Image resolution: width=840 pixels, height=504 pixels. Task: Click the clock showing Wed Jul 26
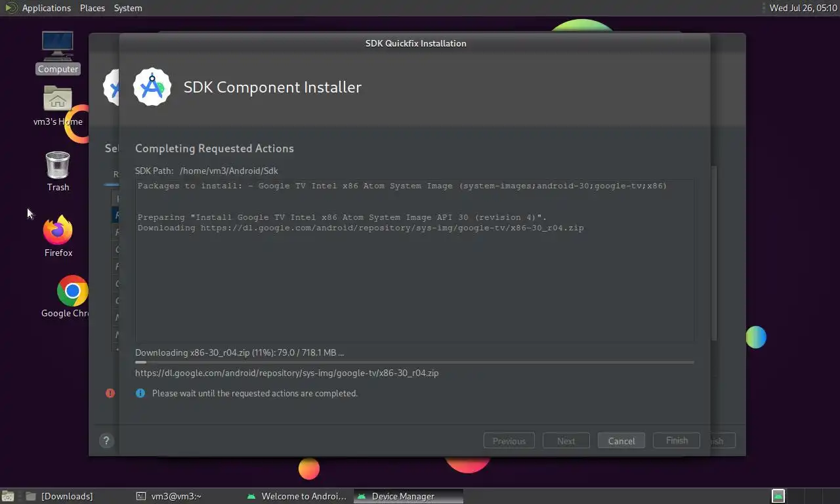(x=802, y=8)
